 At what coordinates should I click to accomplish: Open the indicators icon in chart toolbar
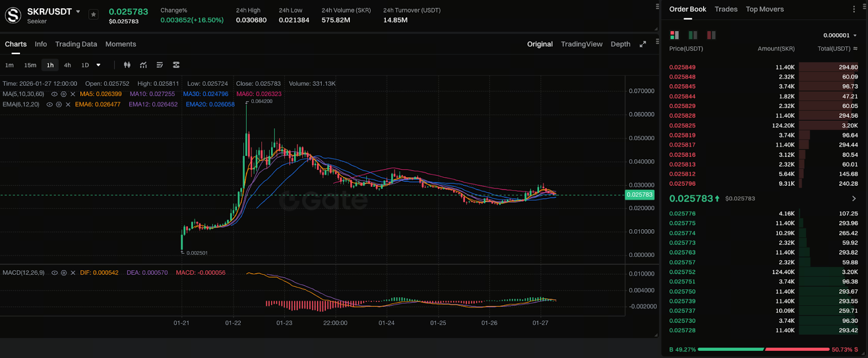tap(143, 65)
